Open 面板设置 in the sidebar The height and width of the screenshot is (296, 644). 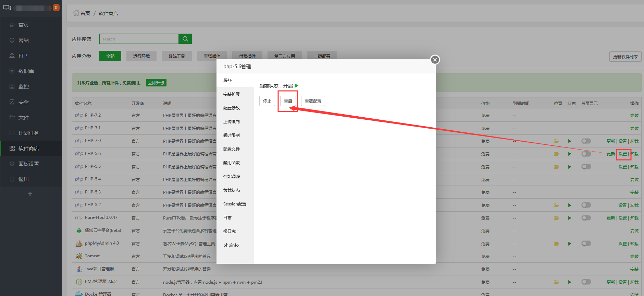coord(31,164)
